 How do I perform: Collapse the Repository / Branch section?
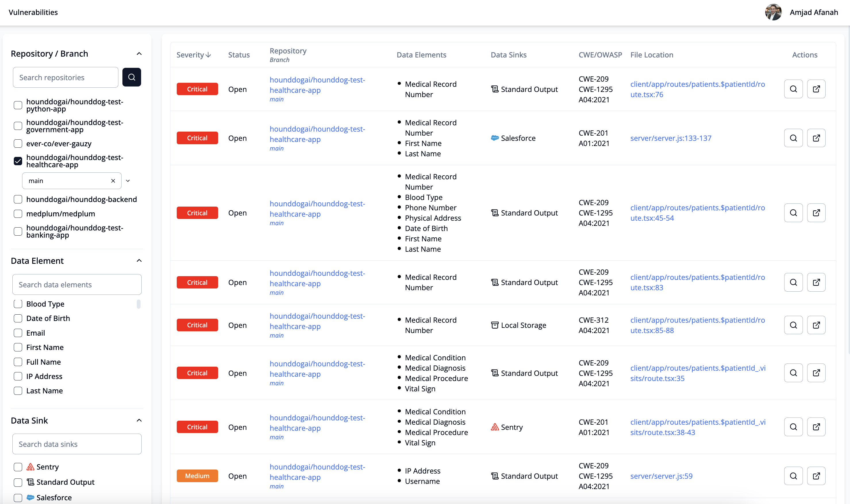pos(139,54)
